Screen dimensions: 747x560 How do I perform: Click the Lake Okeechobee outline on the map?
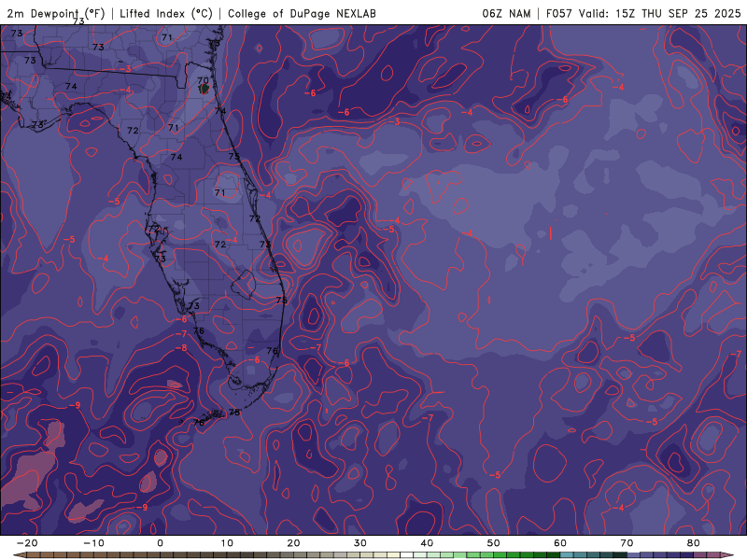pyautogui.click(x=244, y=285)
